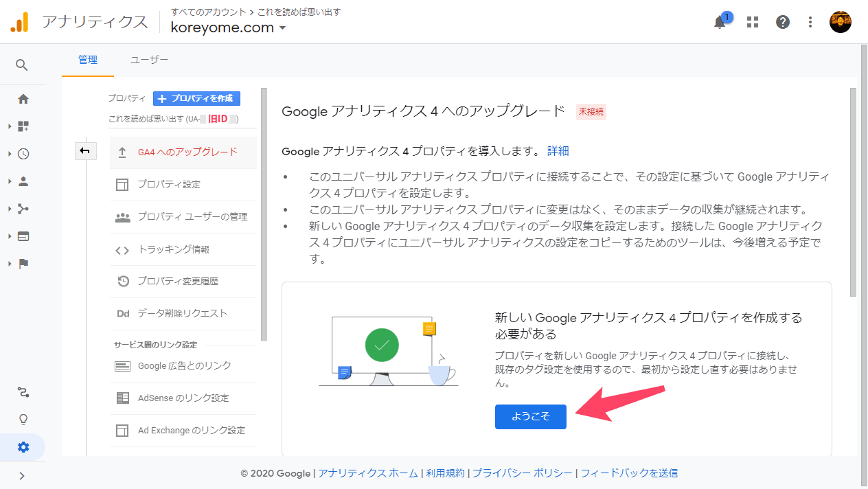Click the icon beside Ad Exchange のリンク設定
The width and height of the screenshot is (868, 489).
click(122, 431)
